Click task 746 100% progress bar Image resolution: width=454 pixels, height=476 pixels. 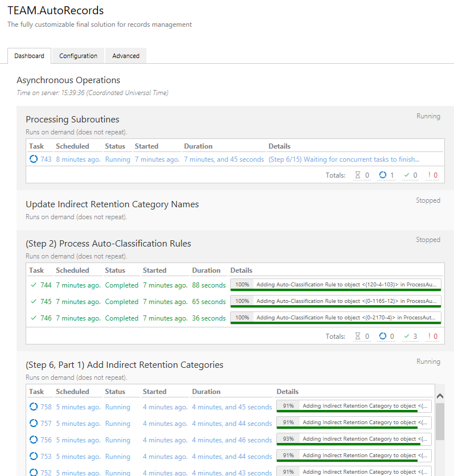336,318
